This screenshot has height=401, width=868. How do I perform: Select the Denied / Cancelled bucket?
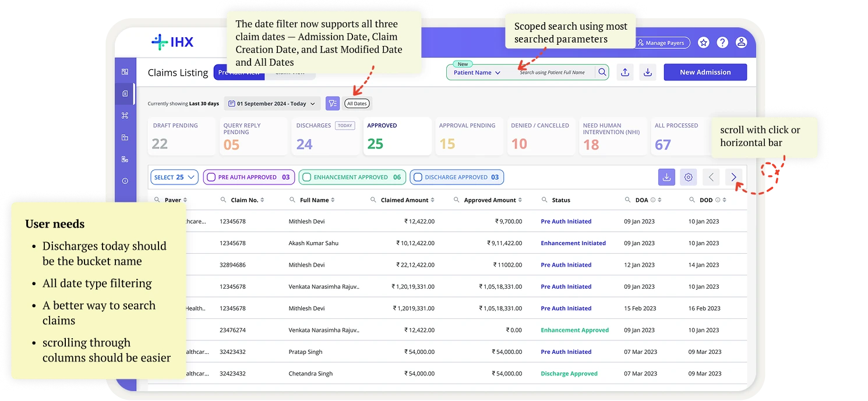pos(541,136)
